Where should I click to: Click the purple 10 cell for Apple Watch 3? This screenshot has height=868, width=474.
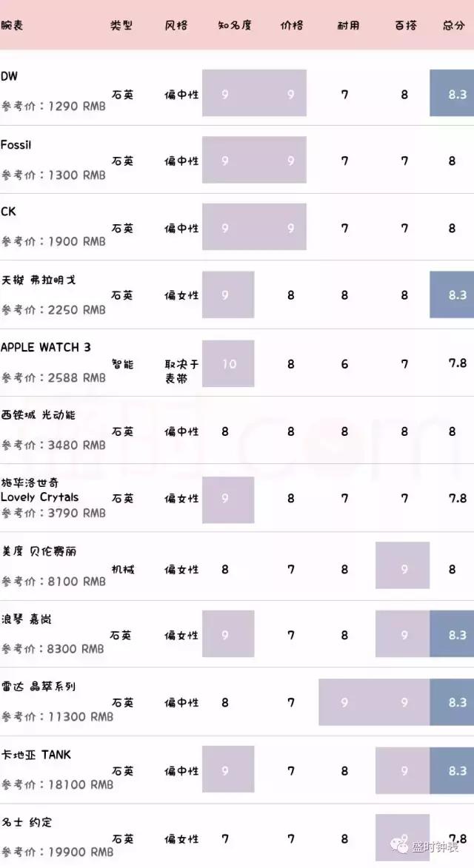(228, 363)
